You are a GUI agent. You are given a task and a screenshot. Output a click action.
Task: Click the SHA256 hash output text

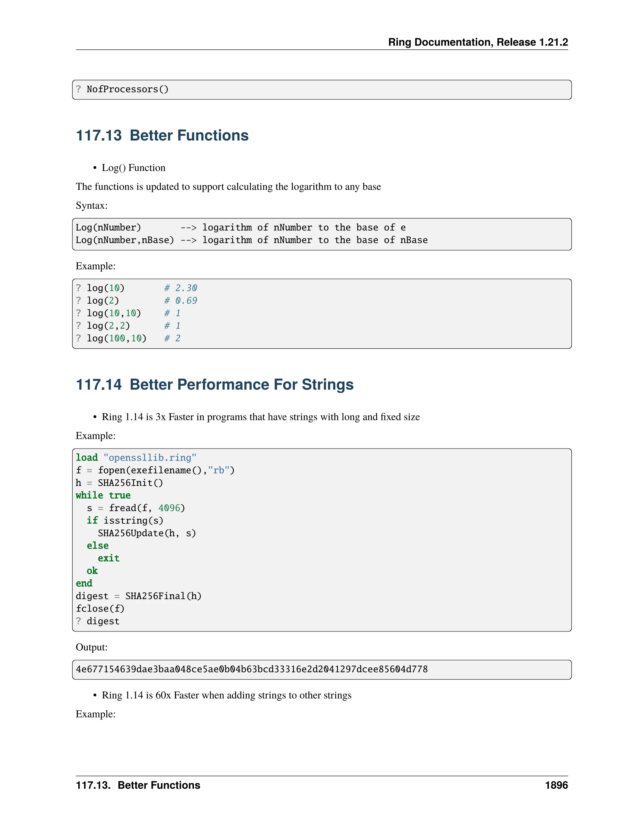click(252, 669)
